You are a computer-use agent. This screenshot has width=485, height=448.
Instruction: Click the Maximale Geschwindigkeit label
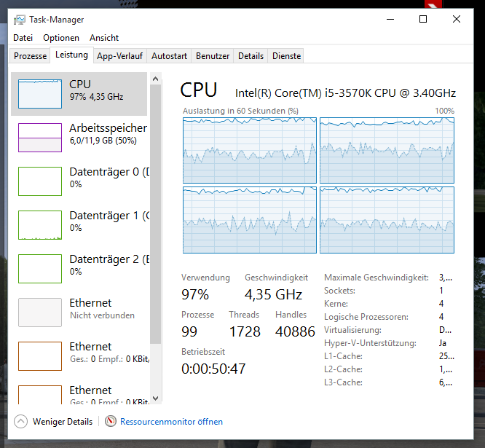[x=376, y=278]
